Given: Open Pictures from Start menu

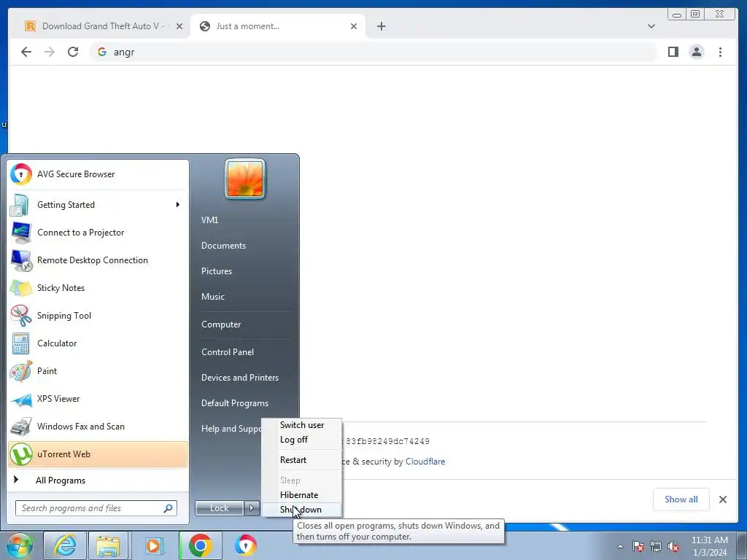Looking at the screenshot, I should (244, 271).
